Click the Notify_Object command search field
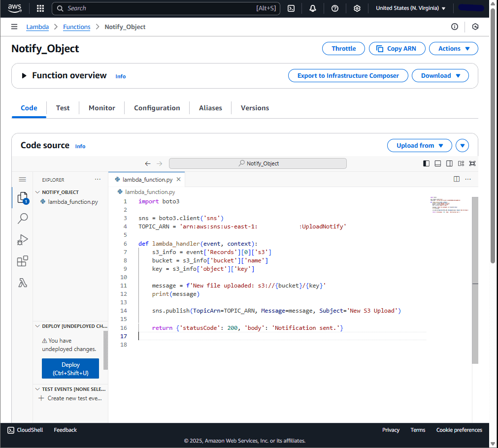 [x=258, y=163]
